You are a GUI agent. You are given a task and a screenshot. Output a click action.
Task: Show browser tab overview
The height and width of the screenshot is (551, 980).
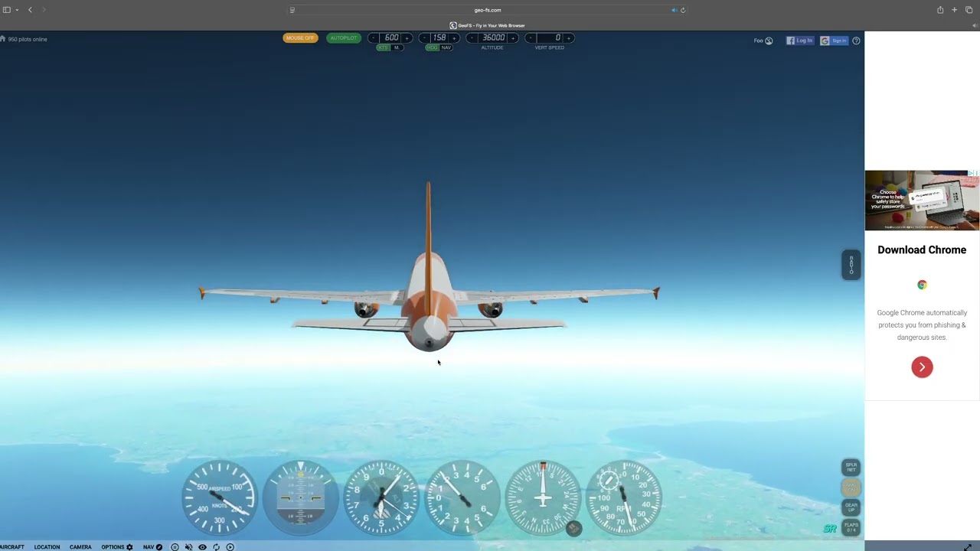(x=969, y=10)
